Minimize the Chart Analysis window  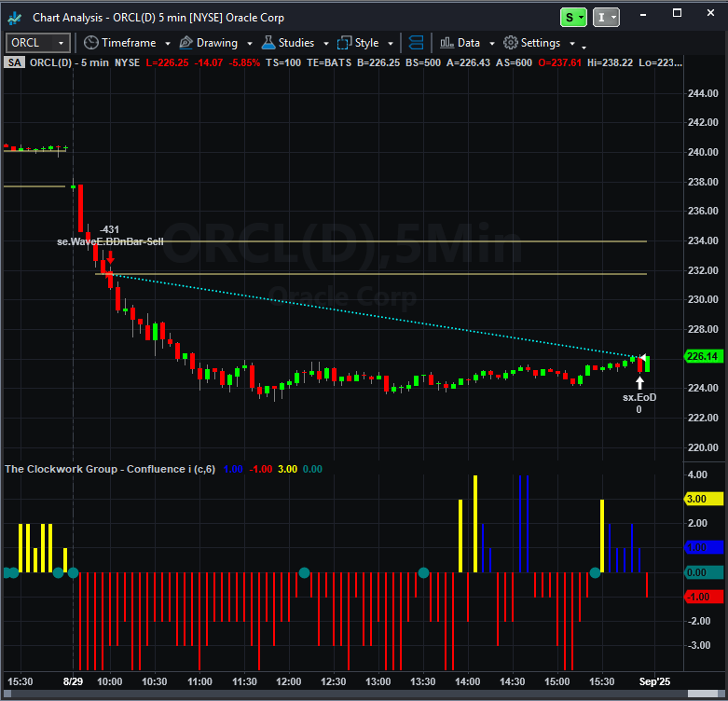click(x=643, y=14)
